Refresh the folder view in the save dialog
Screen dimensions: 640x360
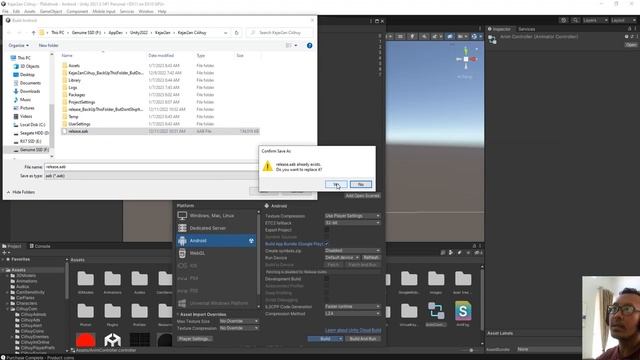click(236, 33)
